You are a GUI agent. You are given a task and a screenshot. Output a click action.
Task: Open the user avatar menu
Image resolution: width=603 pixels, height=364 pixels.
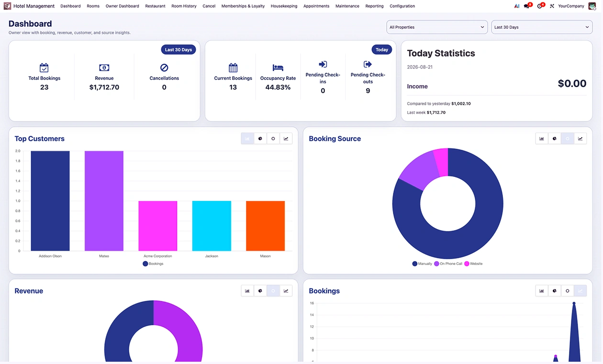[592, 6]
